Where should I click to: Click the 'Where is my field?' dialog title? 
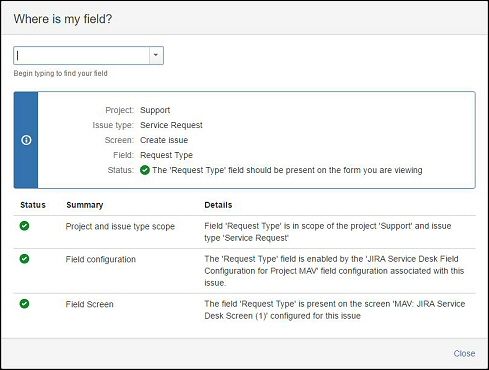point(63,19)
